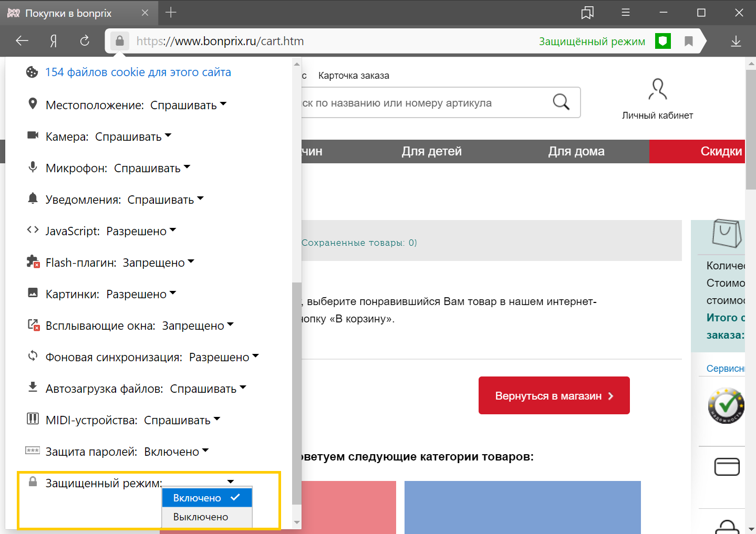Go back using the back arrow
756x534 pixels.
pos(22,41)
